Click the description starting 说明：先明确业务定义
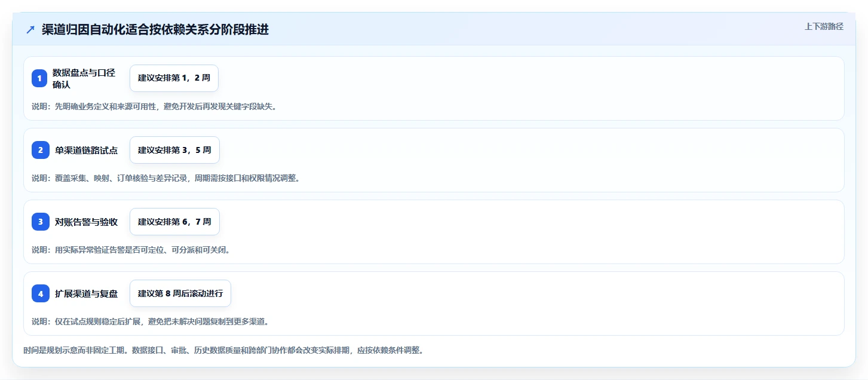868x380 pixels. tap(154, 106)
